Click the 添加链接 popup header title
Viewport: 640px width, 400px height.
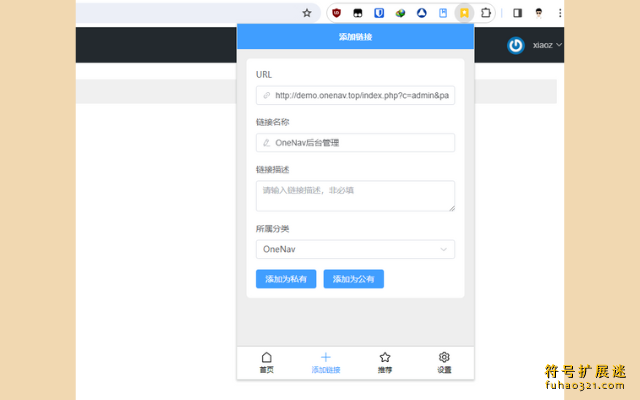[x=355, y=37]
